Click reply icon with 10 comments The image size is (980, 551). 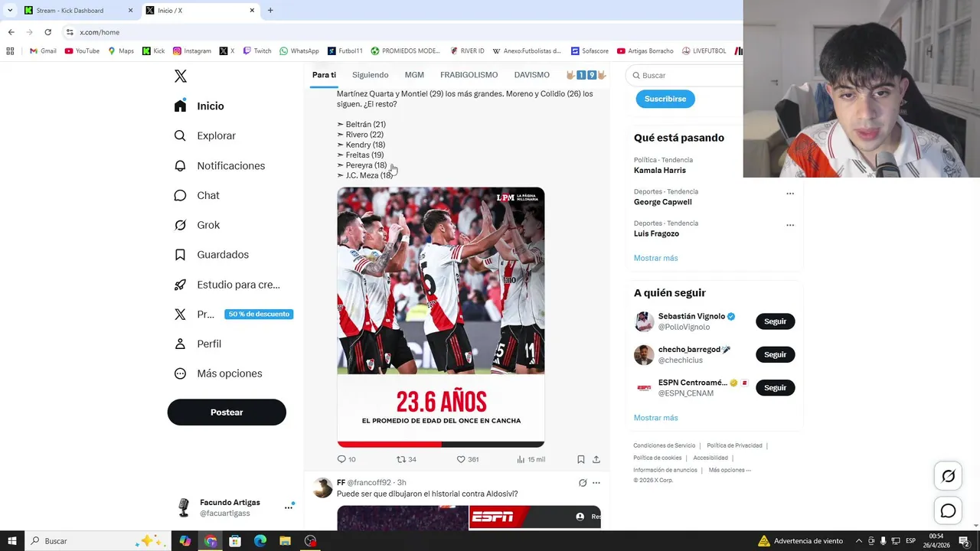(346, 459)
